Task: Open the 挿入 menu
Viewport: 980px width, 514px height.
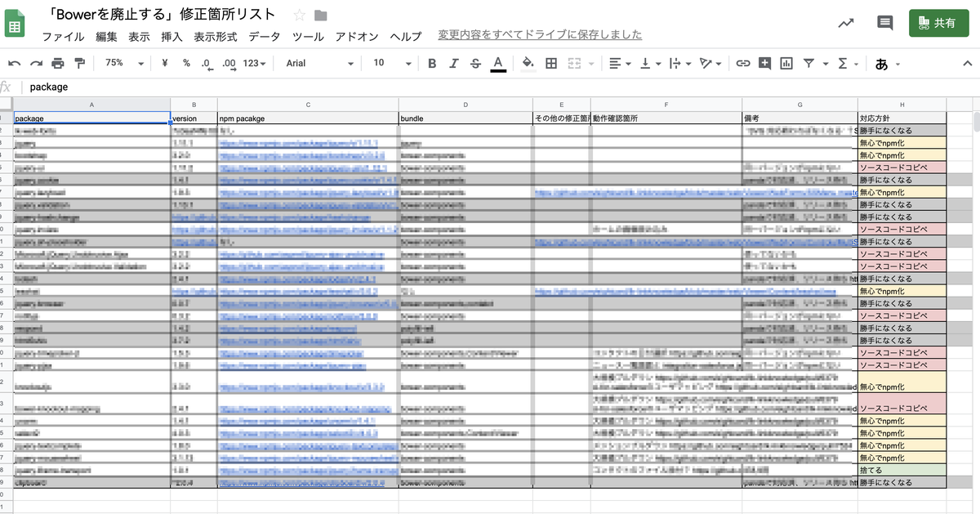Action: click(171, 36)
